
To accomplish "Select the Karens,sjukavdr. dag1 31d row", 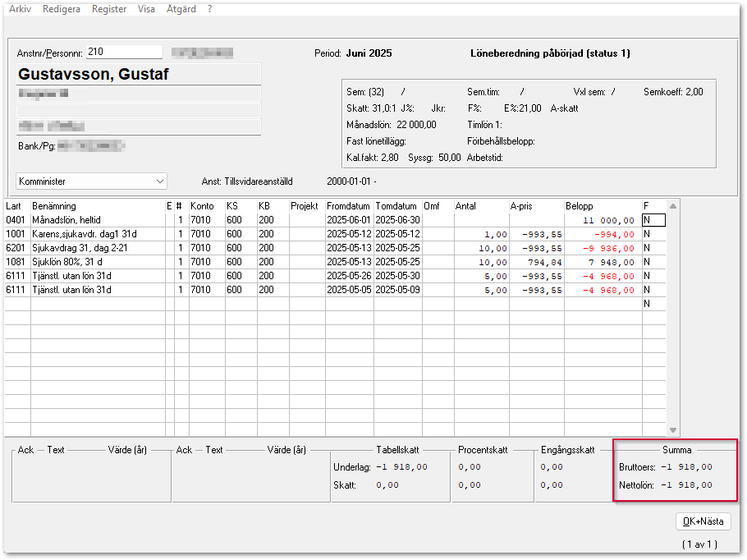I will [97, 234].
